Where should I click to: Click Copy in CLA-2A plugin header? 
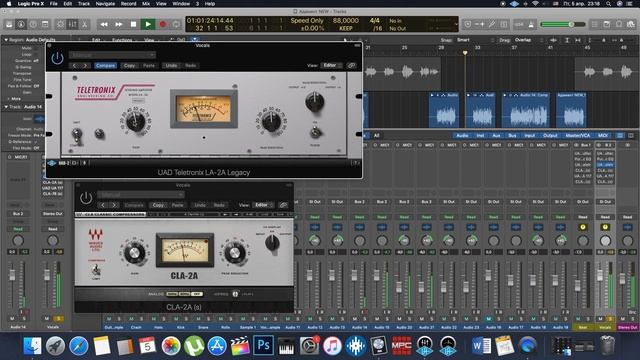click(x=158, y=205)
